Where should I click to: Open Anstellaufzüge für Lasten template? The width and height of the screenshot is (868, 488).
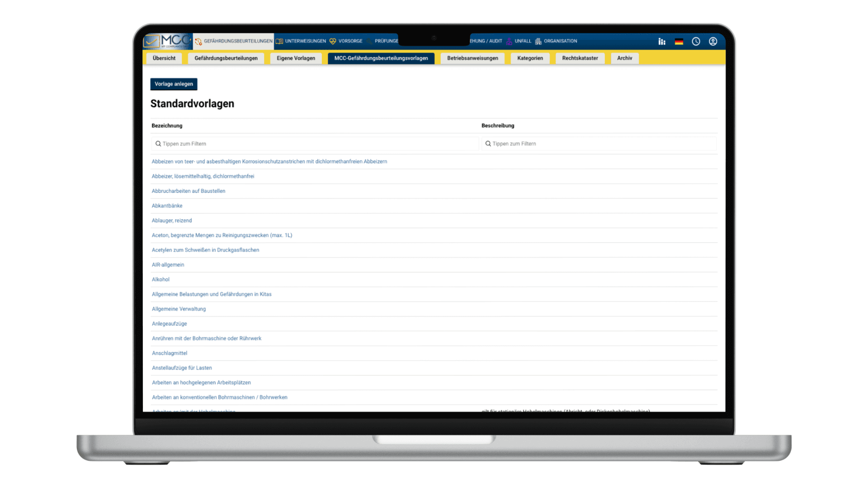point(182,368)
